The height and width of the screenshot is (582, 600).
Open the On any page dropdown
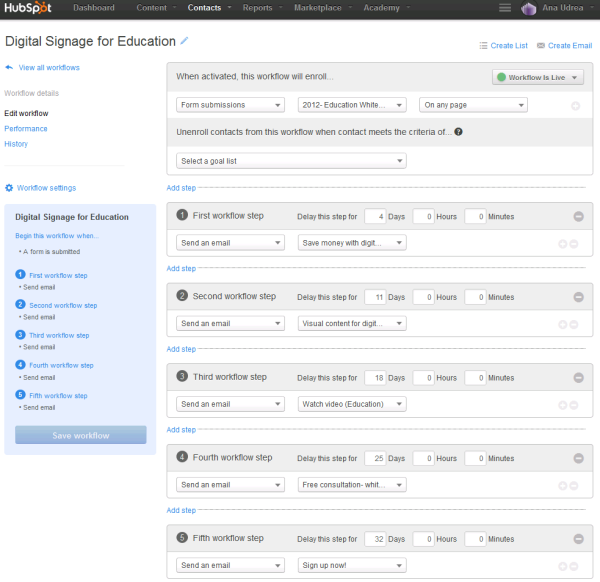tap(473, 105)
